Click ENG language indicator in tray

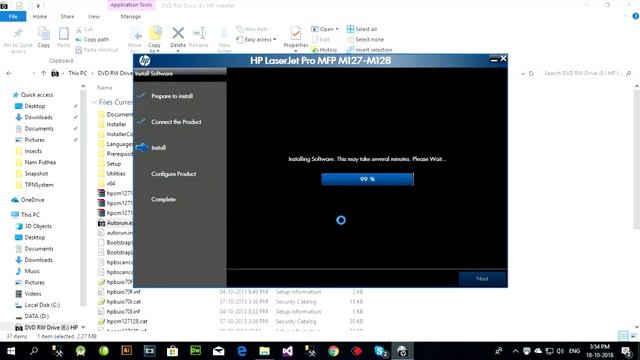574,351
